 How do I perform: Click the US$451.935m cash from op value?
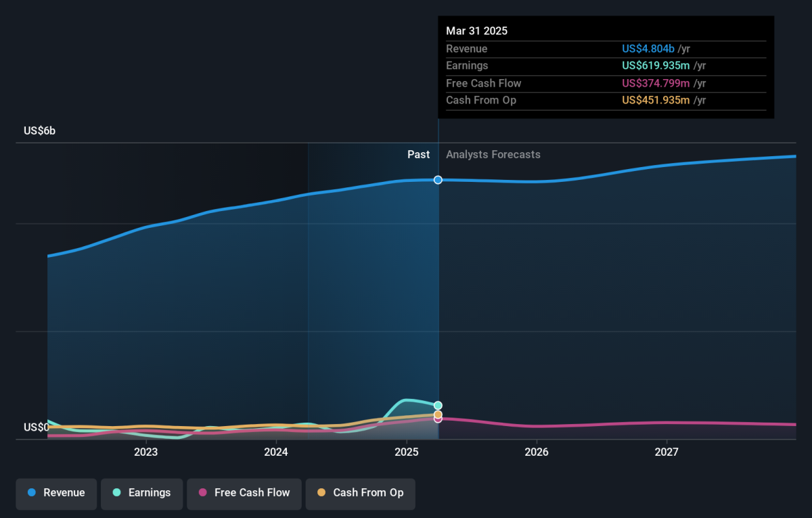[x=656, y=100]
